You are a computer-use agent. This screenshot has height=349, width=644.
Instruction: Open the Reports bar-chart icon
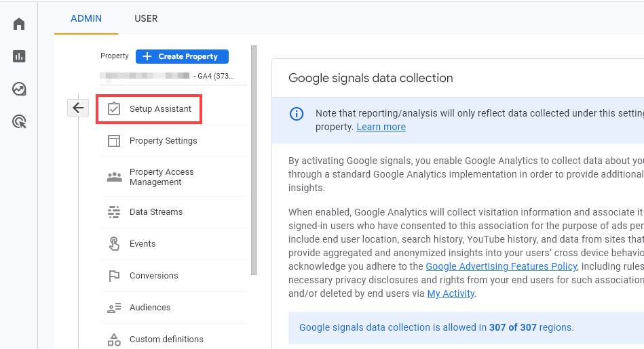(x=19, y=56)
